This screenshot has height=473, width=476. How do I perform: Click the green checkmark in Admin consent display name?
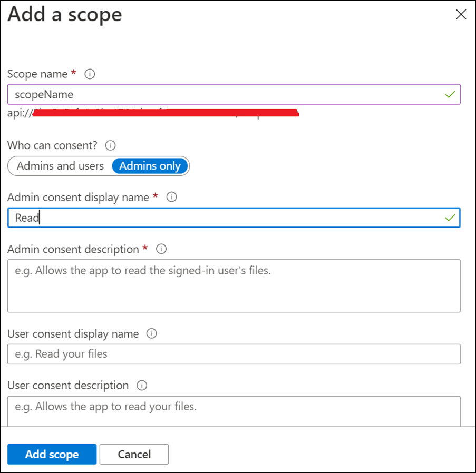point(450,218)
